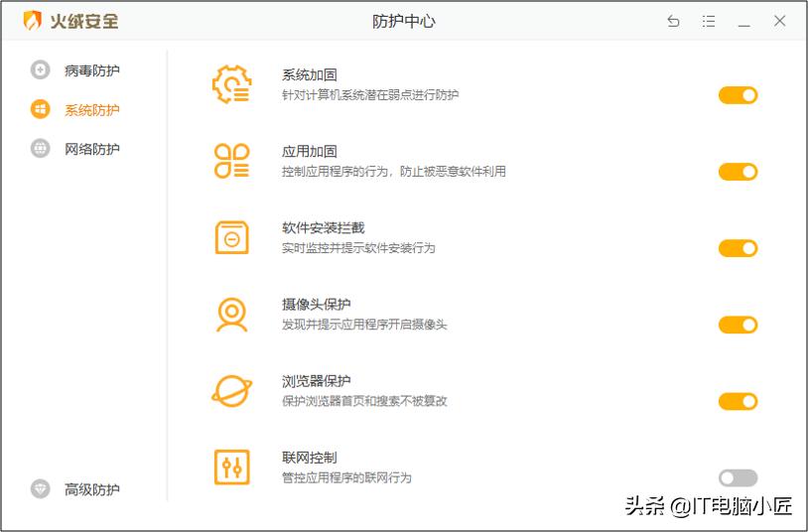808x532 pixels.
Task: Open the 高级防护 section
Action: [91, 489]
